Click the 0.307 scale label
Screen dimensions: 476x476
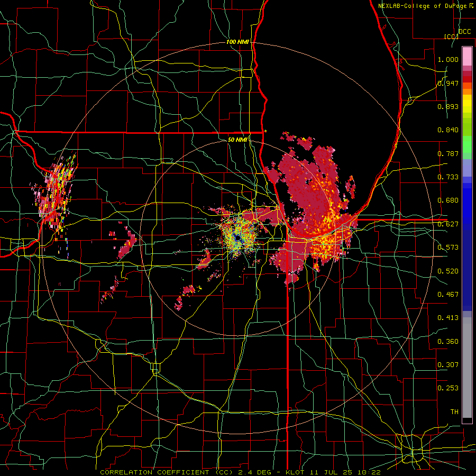(448, 365)
